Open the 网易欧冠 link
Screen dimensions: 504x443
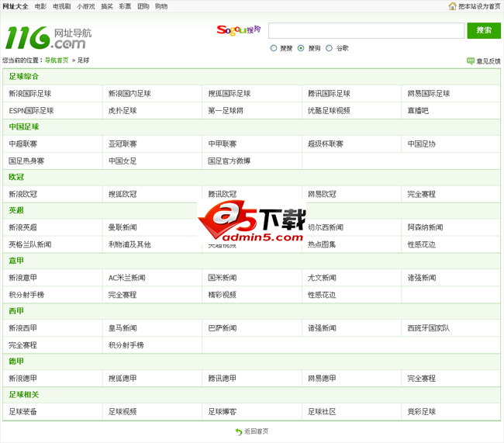(x=322, y=194)
